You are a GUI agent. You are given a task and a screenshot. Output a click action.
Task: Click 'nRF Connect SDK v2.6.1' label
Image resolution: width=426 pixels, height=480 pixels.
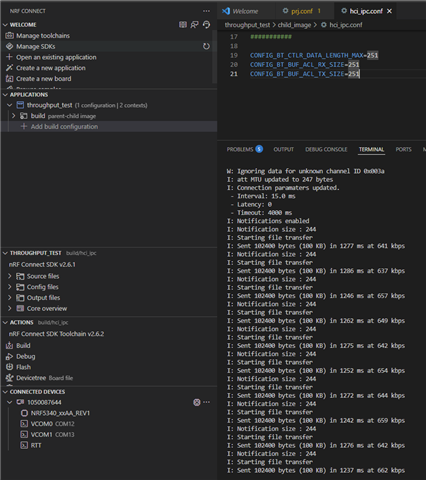(x=42, y=265)
